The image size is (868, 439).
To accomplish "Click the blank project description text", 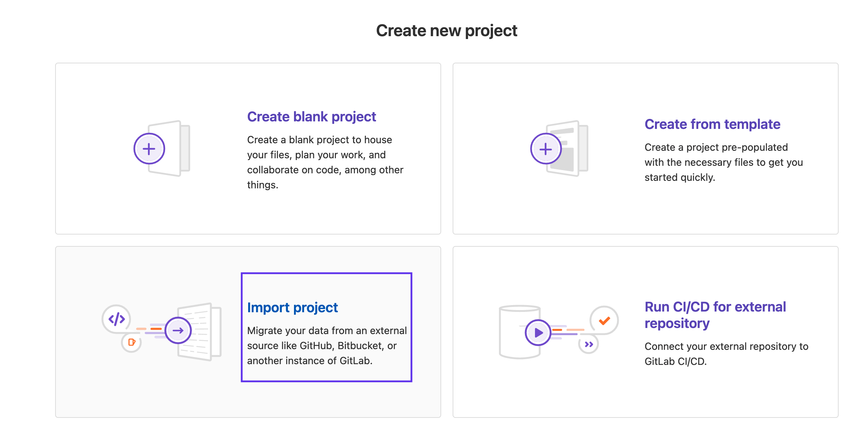I will pos(325,162).
